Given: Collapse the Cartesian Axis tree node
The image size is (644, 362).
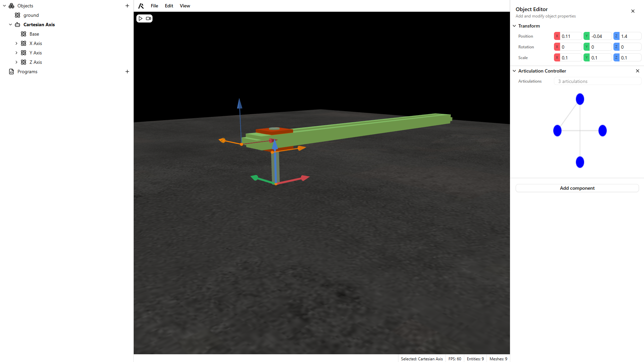Looking at the screenshot, I should (10, 25).
